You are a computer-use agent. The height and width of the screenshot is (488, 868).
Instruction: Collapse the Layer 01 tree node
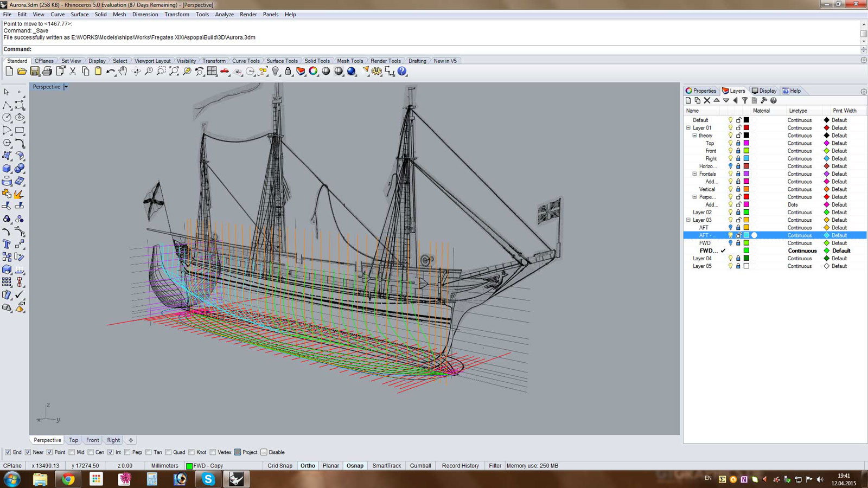point(688,128)
